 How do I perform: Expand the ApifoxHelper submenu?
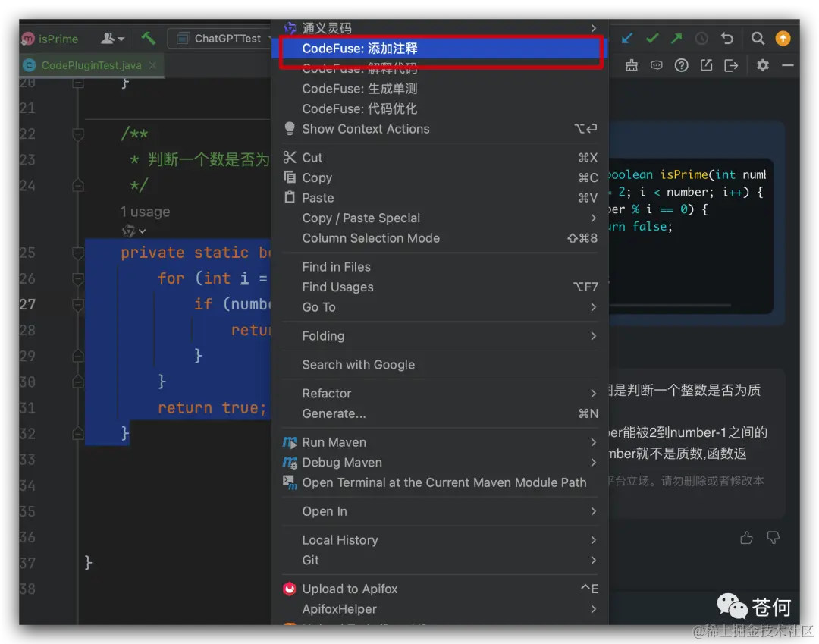tap(439, 609)
